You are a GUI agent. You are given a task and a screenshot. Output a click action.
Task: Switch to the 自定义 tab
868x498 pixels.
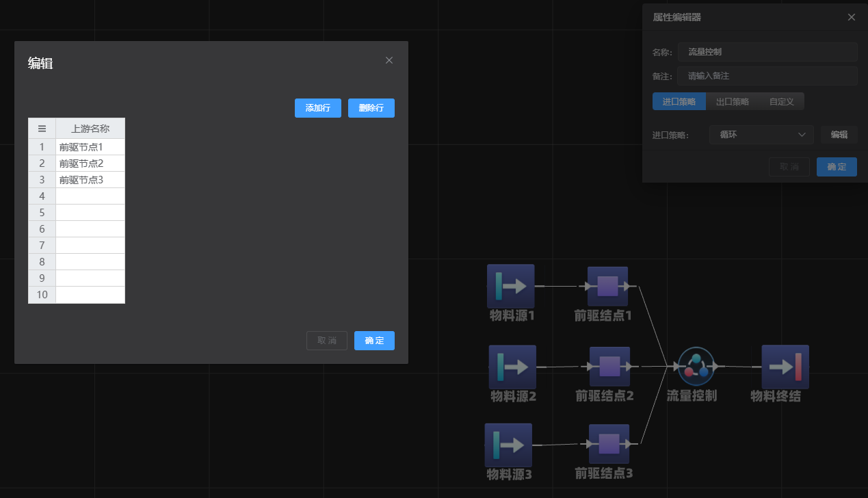coord(781,102)
